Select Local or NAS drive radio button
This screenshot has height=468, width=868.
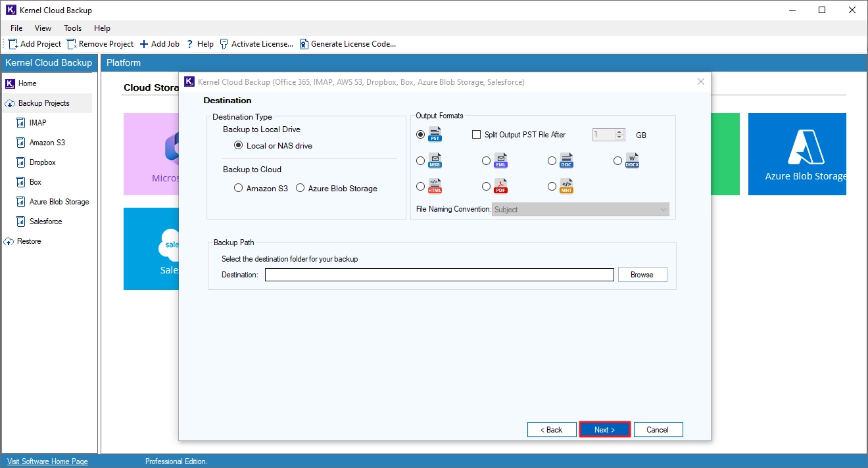pos(239,146)
